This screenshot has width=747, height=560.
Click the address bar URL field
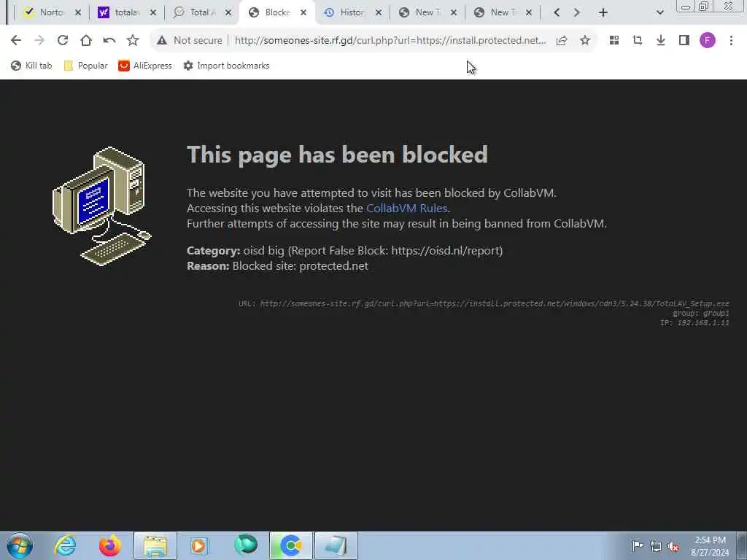[390, 41]
